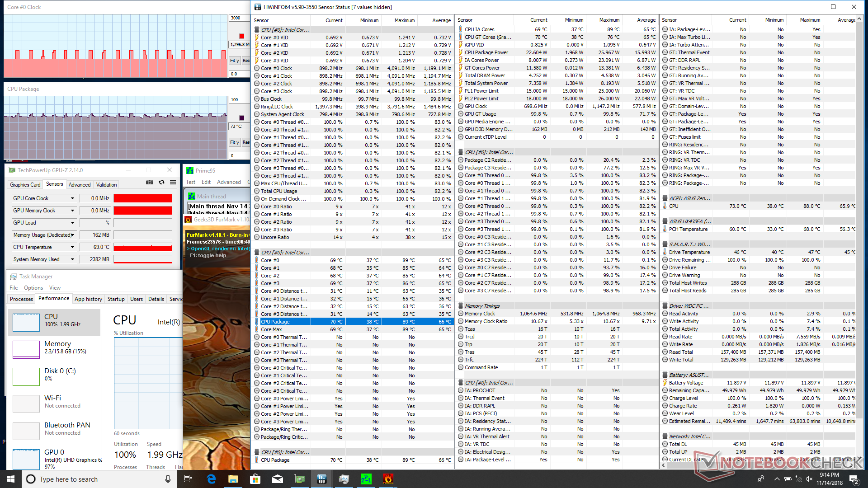This screenshot has height=488, width=868.
Task: Click the GPU-Z screenshot camera icon
Action: point(150,182)
